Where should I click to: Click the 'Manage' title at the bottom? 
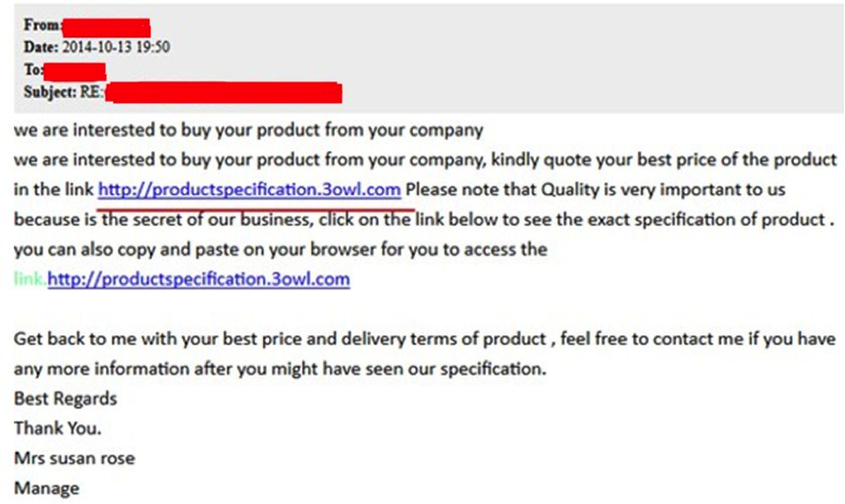tap(46, 488)
